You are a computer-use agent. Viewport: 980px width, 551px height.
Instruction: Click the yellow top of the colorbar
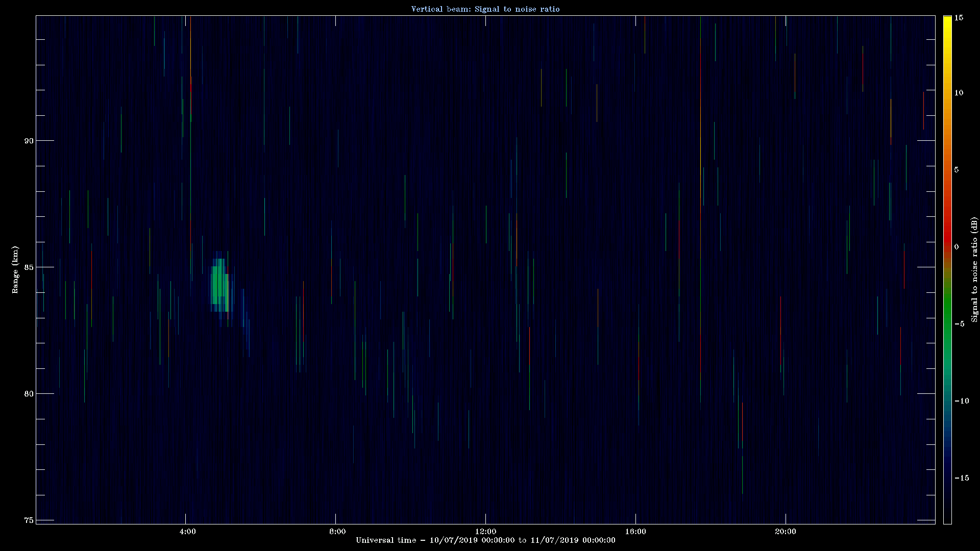point(947,26)
